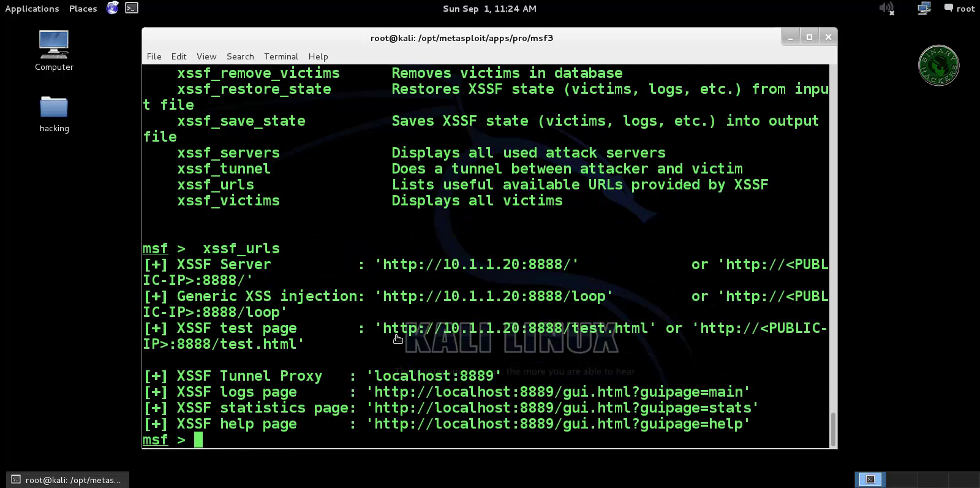This screenshot has width=980, height=488.
Task: Click the 'localhost:8889' tunnel proxy text
Action: (434, 376)
